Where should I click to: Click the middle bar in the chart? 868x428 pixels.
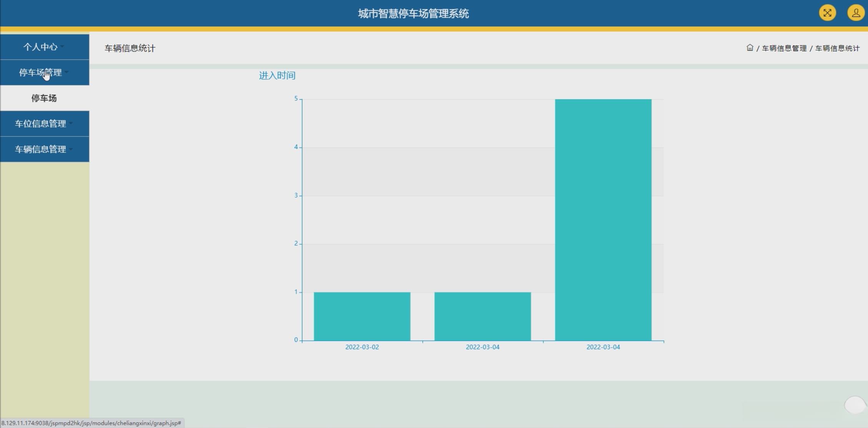[483, 316]
